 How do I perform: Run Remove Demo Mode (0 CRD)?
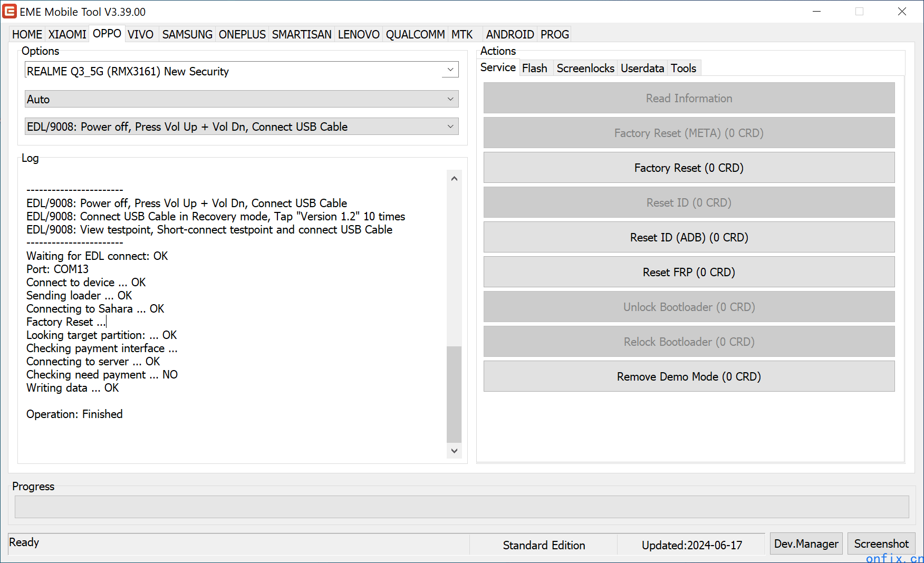pos(689,376)
